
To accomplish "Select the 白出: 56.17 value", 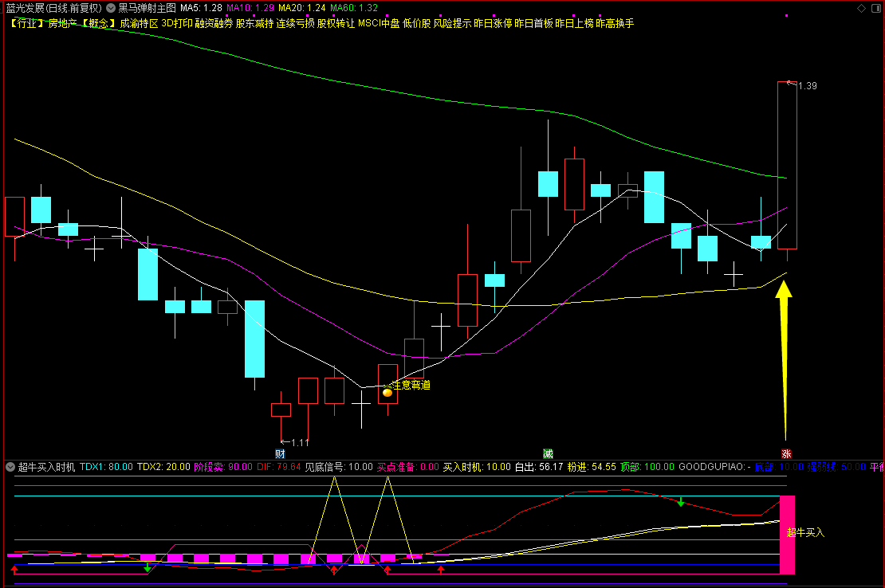I will [x=539, y=467].
